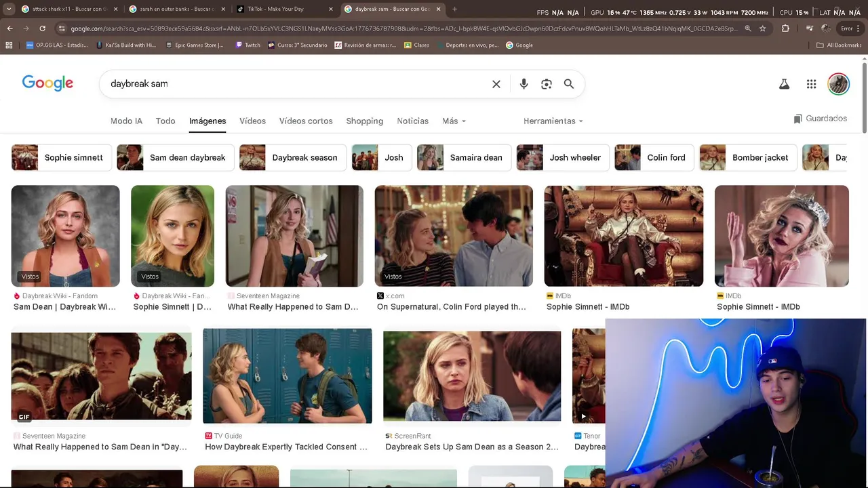Open the browser extensions puzzle icon

785,28
